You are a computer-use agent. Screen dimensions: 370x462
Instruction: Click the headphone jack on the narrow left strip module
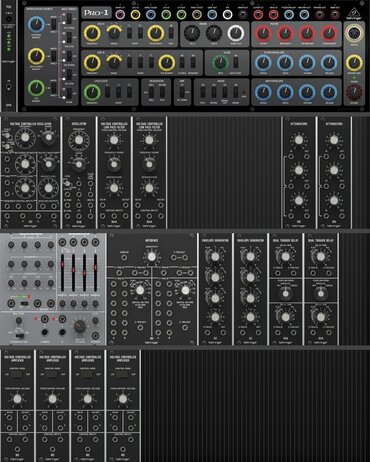coord(8,87)
